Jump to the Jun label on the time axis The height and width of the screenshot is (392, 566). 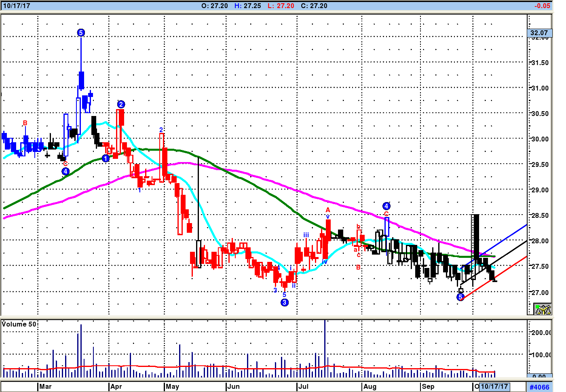point(234,386)
